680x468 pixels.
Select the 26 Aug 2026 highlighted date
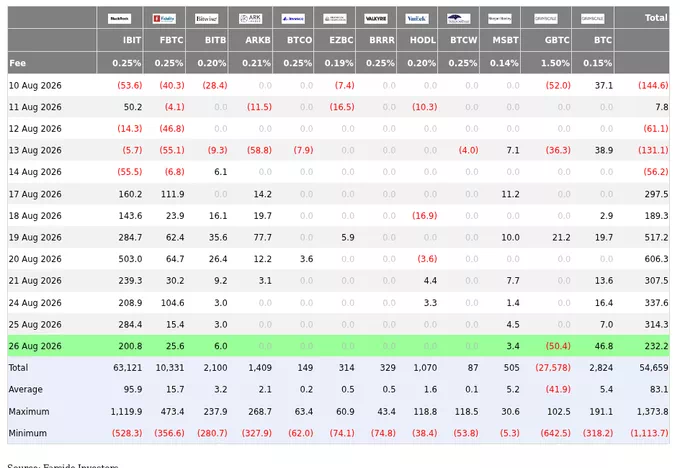[x=35, y=346]
